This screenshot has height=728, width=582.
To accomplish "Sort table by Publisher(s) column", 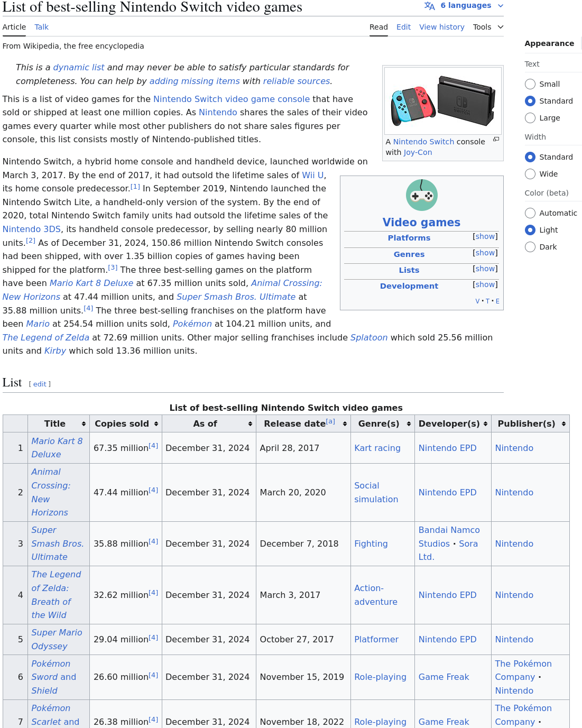I will point(563,424).
